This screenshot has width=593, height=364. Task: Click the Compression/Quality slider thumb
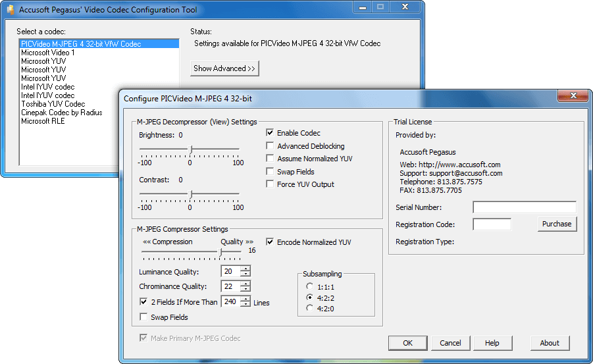220,252
